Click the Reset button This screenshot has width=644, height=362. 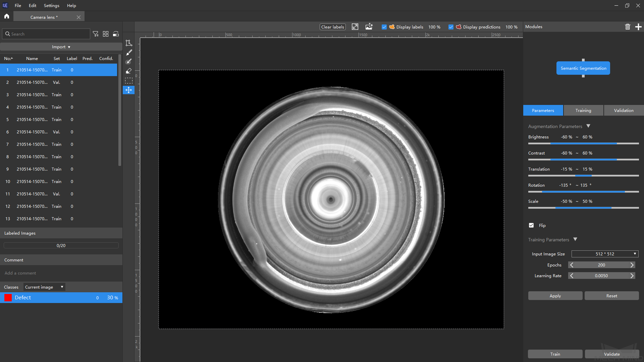611,296
